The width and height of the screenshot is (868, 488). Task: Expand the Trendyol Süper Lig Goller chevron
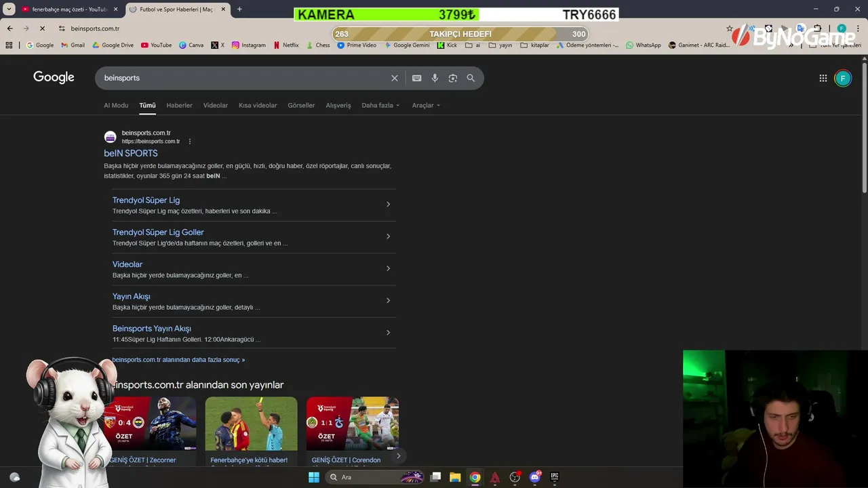pos(388,236)
